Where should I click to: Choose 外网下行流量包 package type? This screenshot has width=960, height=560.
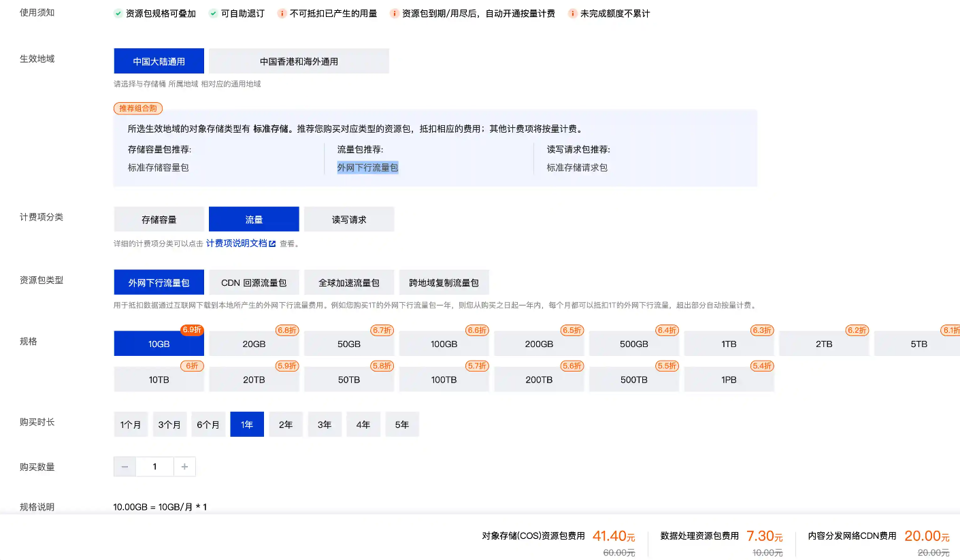pos(159,282)
